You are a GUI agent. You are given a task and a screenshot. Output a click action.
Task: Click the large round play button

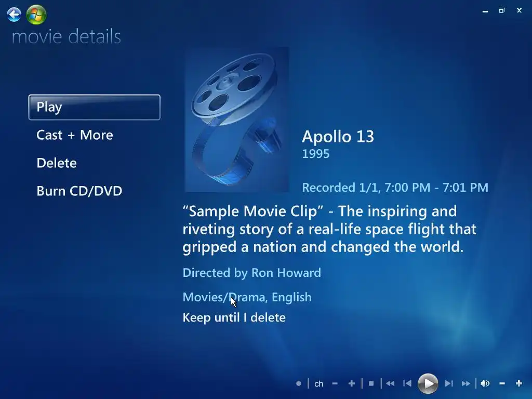pyautogui.click(x=428, y=384)
